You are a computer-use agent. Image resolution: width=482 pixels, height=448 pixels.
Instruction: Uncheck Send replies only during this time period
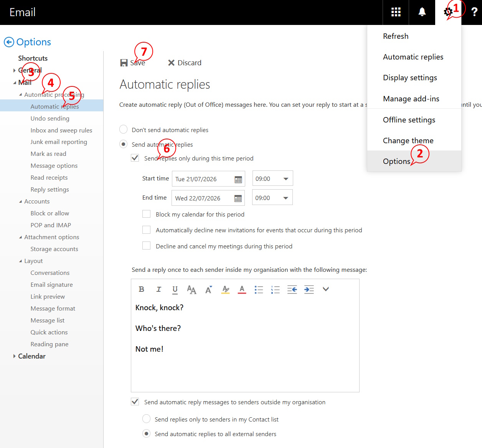click(x=135, y=158)
